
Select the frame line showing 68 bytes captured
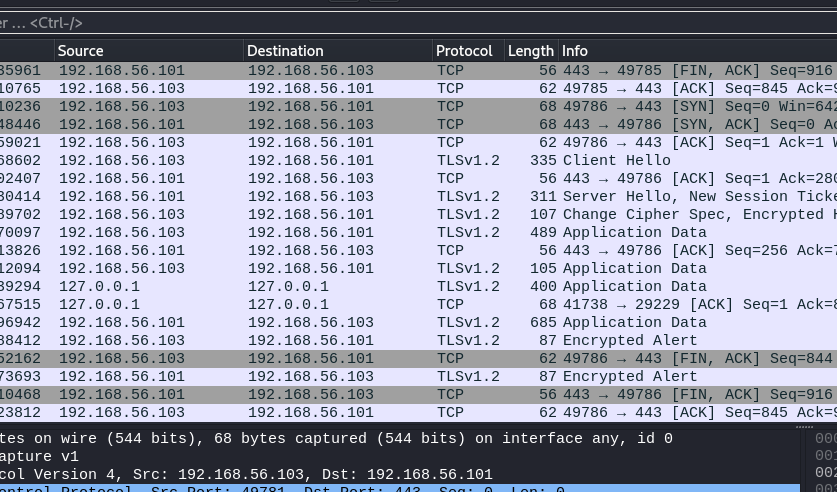[x=400, y=439]
